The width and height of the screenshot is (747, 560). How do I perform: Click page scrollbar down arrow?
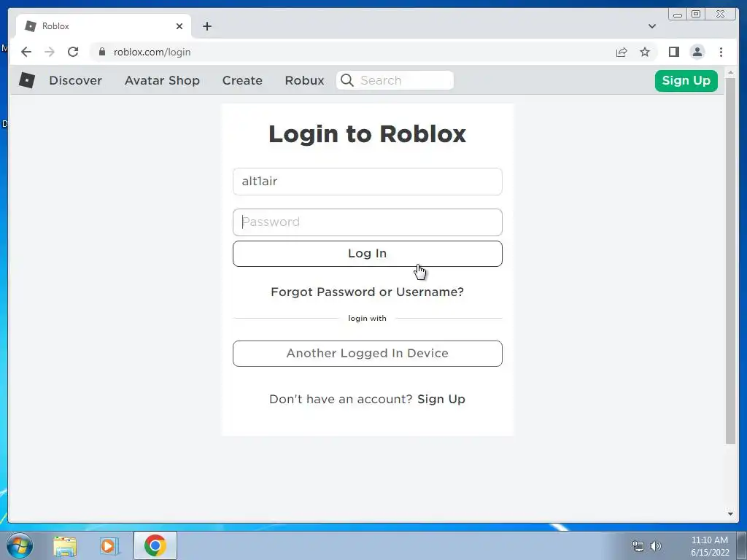(x=730, y=514)
